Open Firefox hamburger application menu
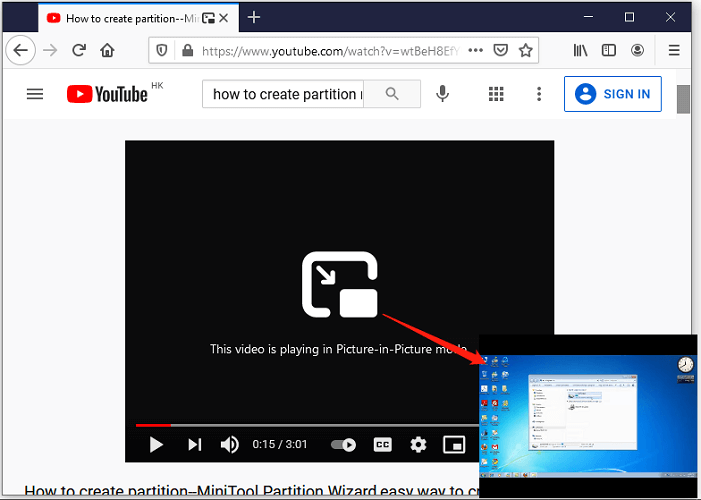701x500 pixels. click(x=674, y=50)
